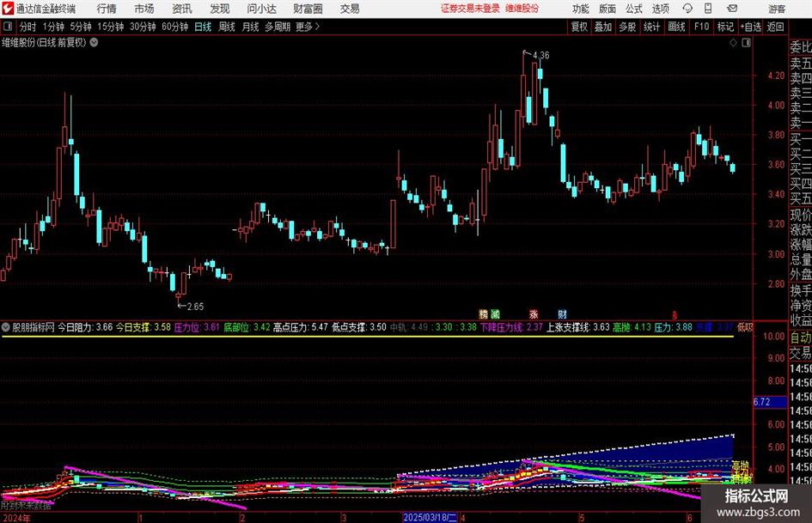Click the green 减 event marker
Viewport: 812px width, 523px height.
495,313
